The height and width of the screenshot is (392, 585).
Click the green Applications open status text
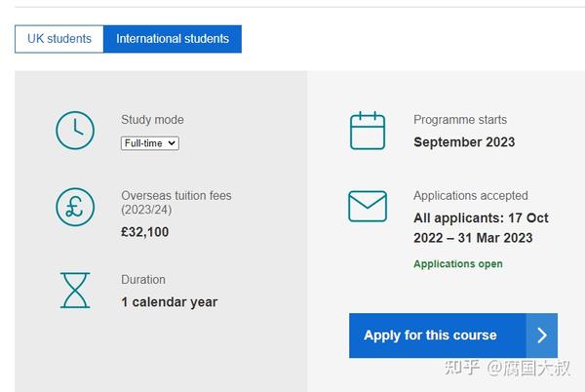tap(458, 264)
